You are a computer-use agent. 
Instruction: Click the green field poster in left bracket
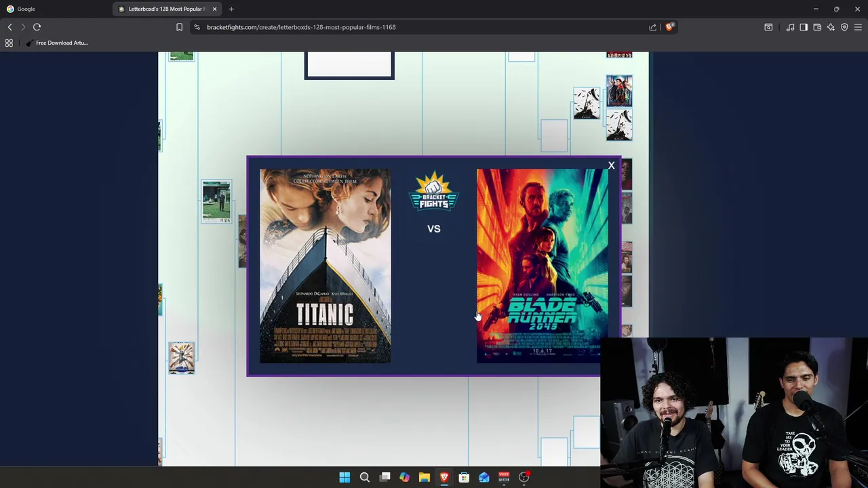pyautogui.click(x=216, y=201)
